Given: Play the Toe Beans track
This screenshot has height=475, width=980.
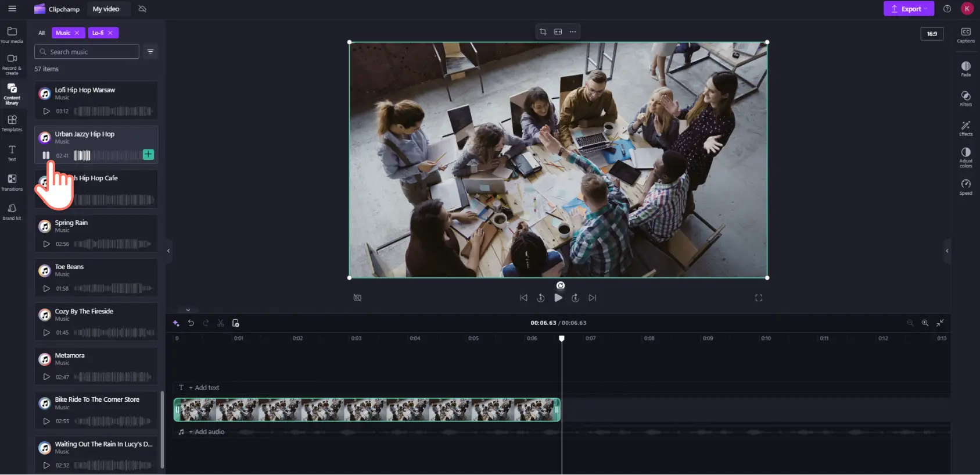Looking at the screenshot, I should coord(46,288).
